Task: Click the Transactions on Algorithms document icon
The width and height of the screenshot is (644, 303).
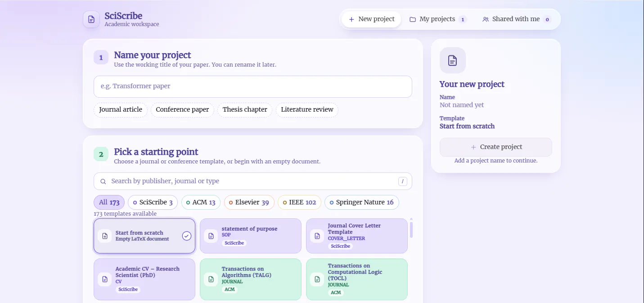Action: (x=211, y=279)
